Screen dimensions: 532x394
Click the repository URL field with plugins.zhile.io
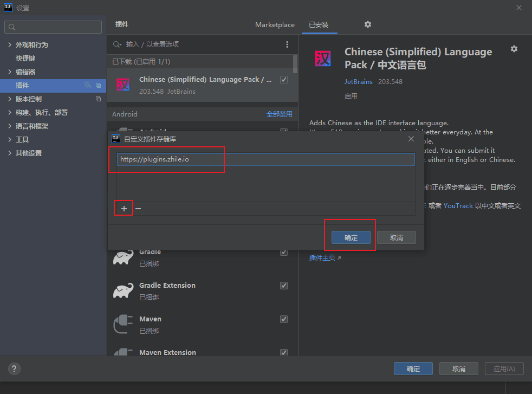click(x=265, y=159)
